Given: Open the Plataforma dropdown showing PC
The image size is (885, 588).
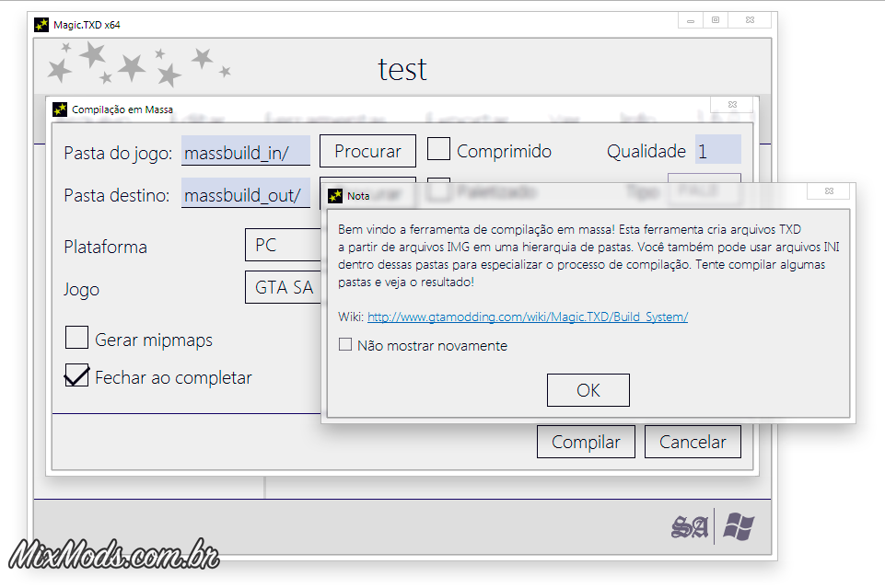Looking at the screenshot, I should coord(283,245).
